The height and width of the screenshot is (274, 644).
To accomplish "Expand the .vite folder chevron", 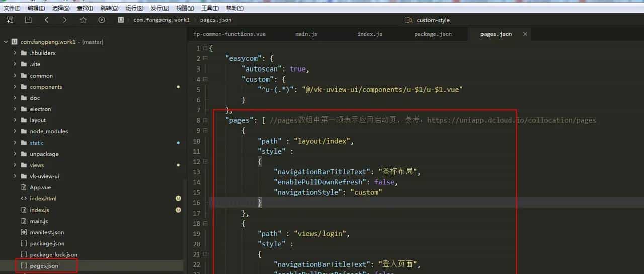I will (15, 64).
